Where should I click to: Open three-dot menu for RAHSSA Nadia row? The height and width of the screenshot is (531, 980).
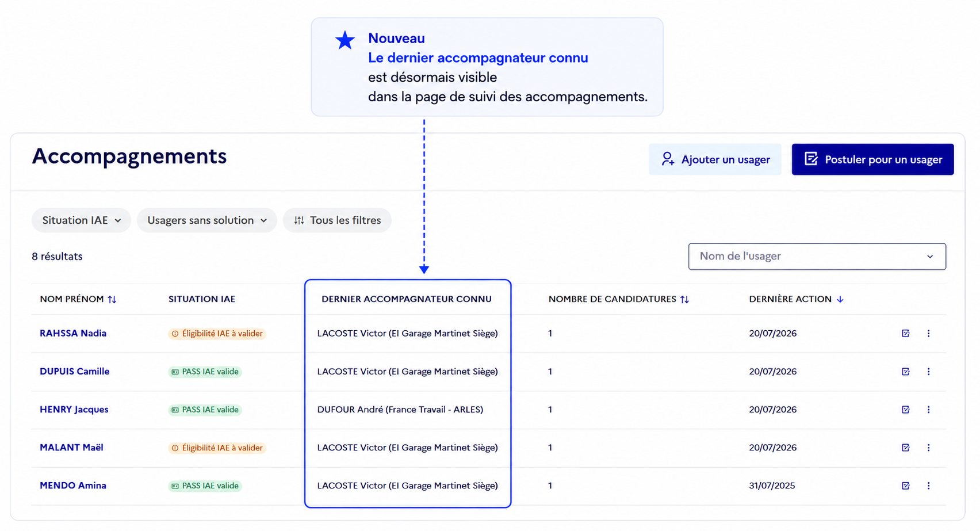(928, 334)
